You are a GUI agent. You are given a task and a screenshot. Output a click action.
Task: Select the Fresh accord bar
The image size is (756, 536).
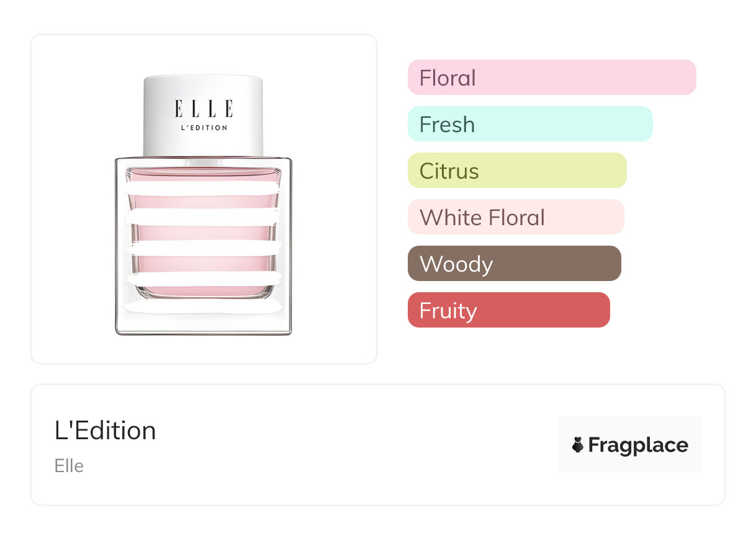click(x=529, y=124)
